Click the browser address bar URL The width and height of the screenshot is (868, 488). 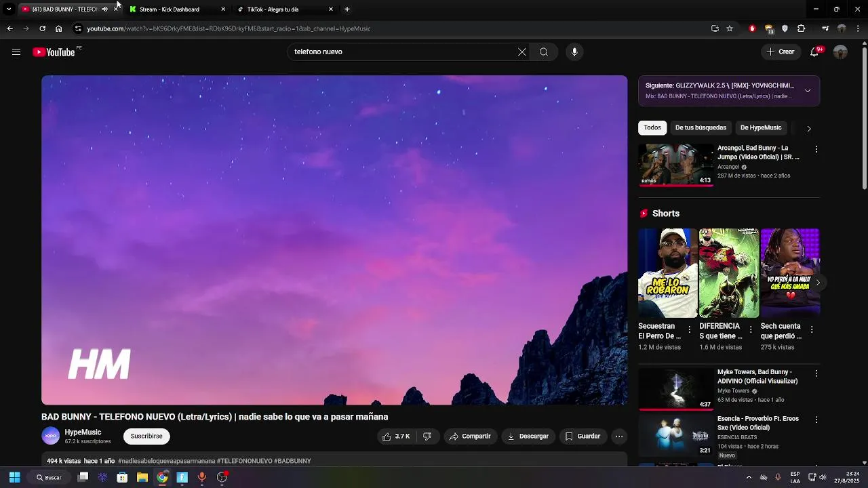coord(229,28)
